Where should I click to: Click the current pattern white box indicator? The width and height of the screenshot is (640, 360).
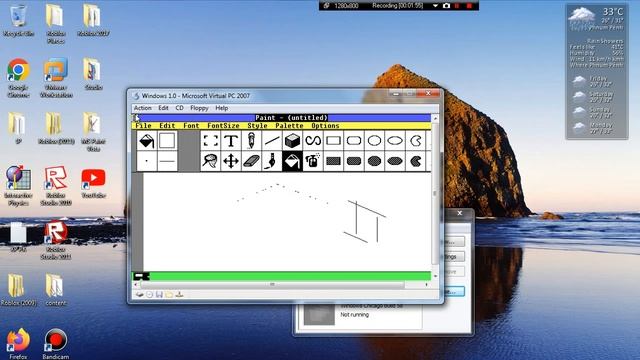[x=167, y=141]
